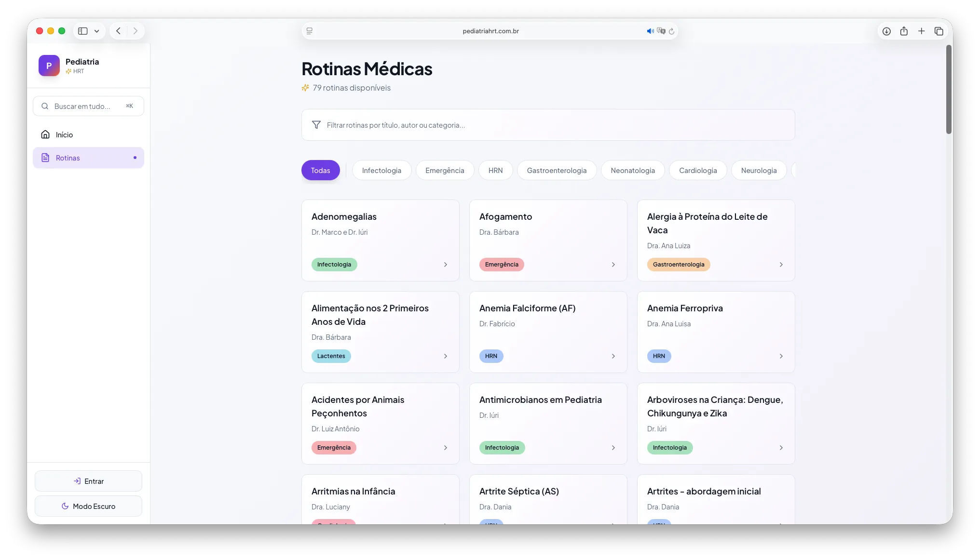The image size is (980, 560).
Task: Toggle Modo Escuro dark mode
Action: (x=88, y=506)
